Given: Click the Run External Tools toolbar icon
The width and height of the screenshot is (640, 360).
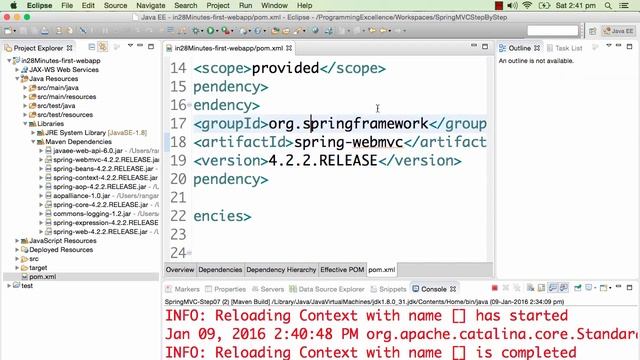Looking at the screenshot, I should [225, 31].
